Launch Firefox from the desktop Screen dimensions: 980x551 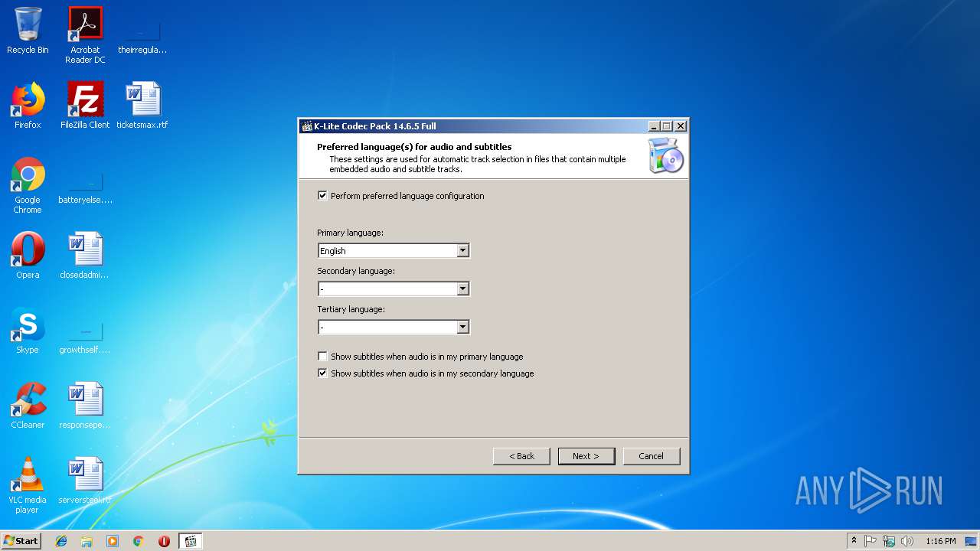(28, 106)
